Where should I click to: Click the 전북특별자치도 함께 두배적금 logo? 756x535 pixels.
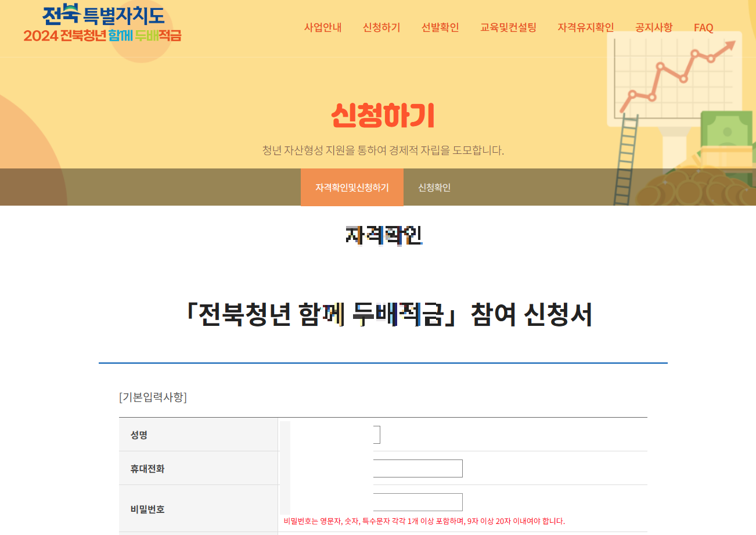pos(103,23)
